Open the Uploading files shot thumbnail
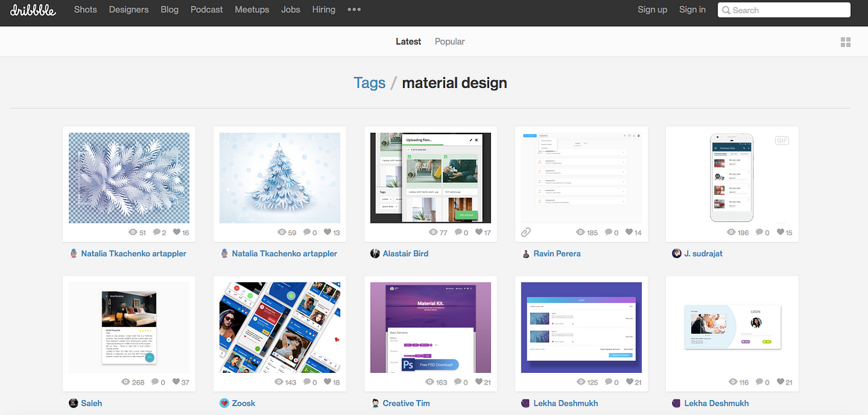Screen dimensions: 868x415 click(x=430, y=178)
